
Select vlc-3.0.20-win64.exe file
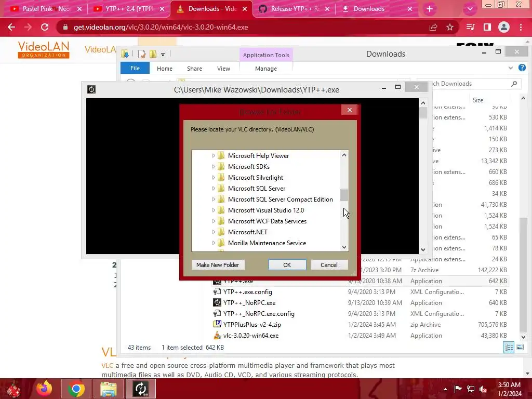(x=251, y=336)
